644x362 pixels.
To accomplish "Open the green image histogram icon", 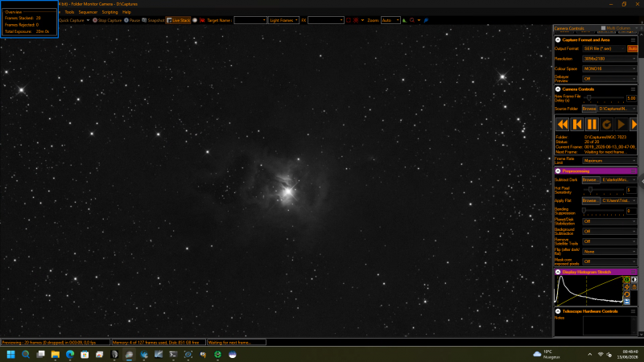I will click(405, 20).
